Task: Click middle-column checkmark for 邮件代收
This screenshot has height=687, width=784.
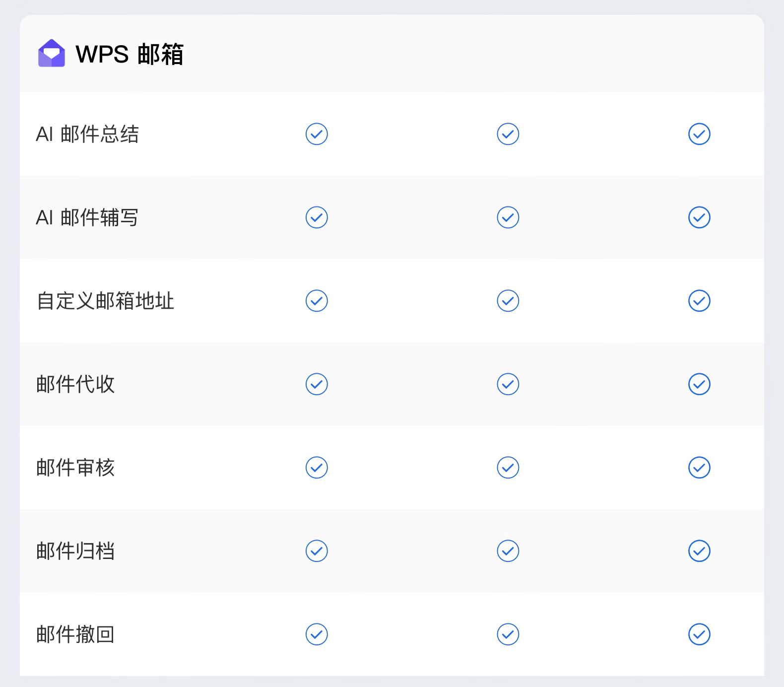Action: (x=508, y=384)
